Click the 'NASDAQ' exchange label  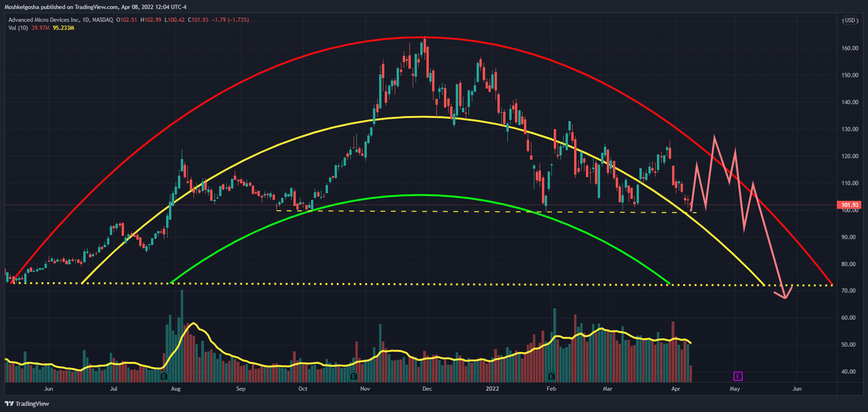coord(103,20)
